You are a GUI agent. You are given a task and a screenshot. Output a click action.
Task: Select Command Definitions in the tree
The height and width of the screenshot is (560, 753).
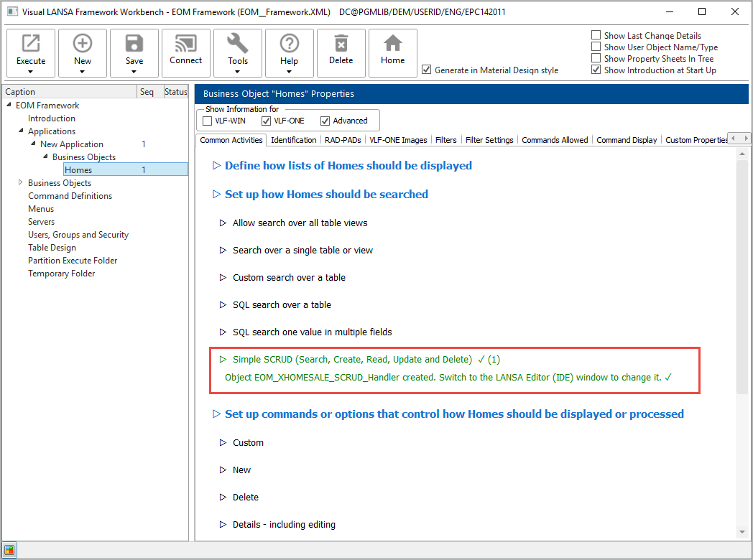(70, 196)
